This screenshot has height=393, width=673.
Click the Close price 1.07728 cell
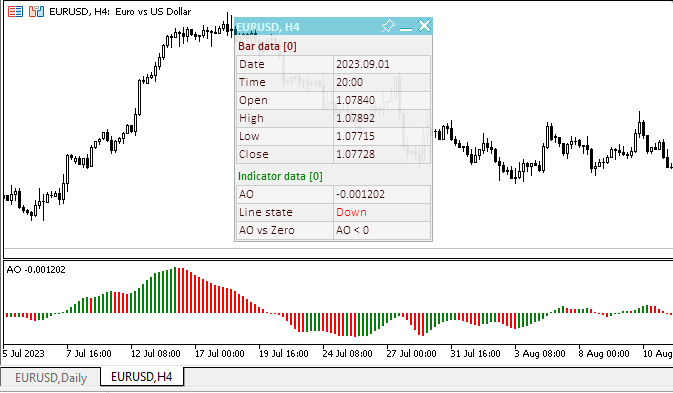point(382,154)
